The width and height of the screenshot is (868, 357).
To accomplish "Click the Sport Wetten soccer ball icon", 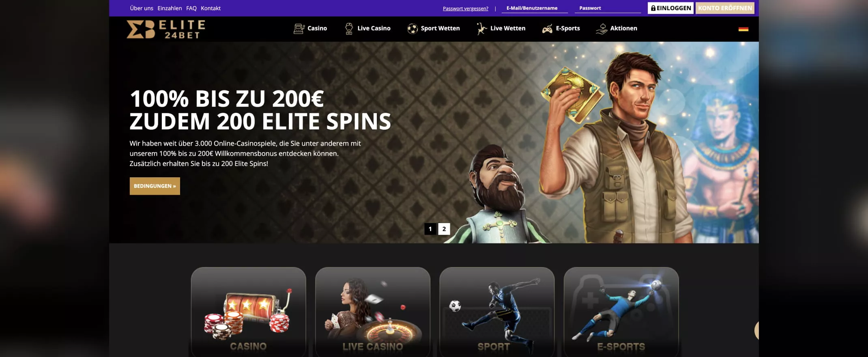I will [x=412, y=28].
